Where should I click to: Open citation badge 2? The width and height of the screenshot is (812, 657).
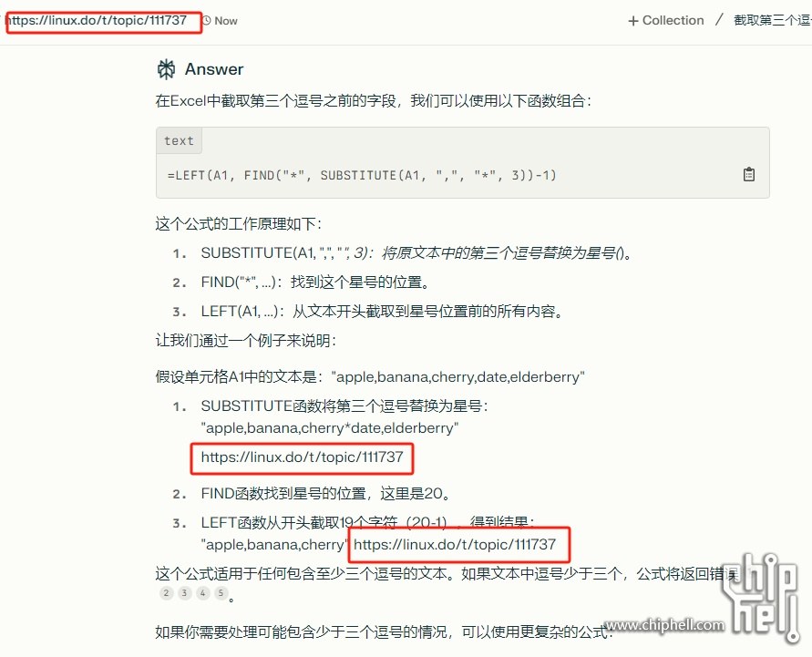click(x=166, y=593)
